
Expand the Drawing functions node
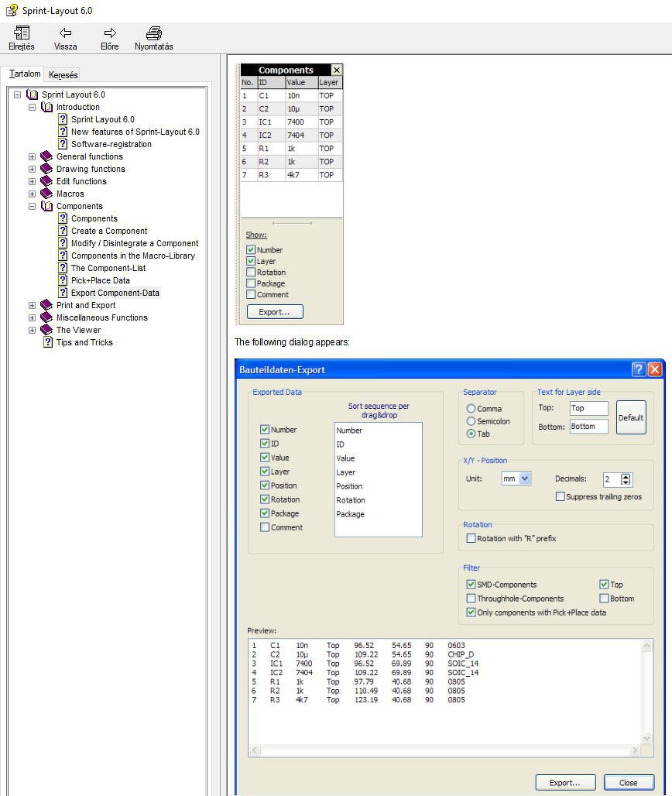[32, 169]
